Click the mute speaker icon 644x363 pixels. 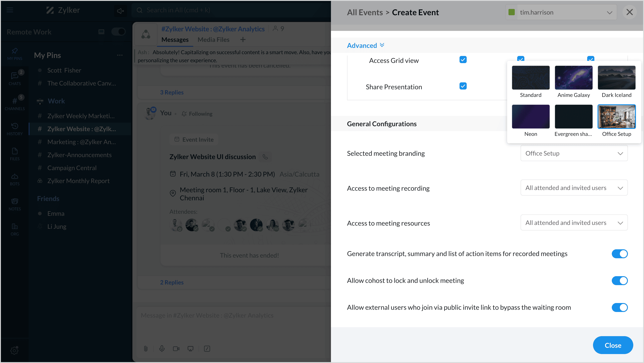point(121,11)
